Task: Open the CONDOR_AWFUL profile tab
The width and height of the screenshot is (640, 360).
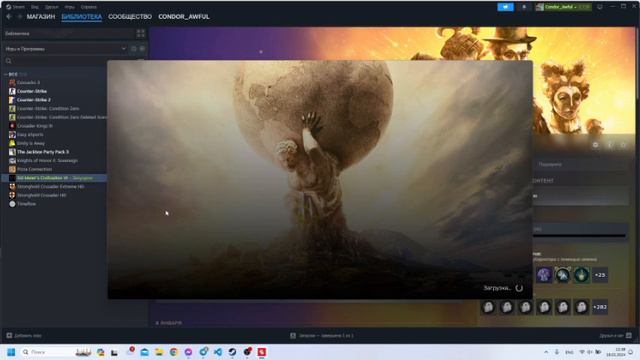Action: pyautogui.click(x=184, y=17)
